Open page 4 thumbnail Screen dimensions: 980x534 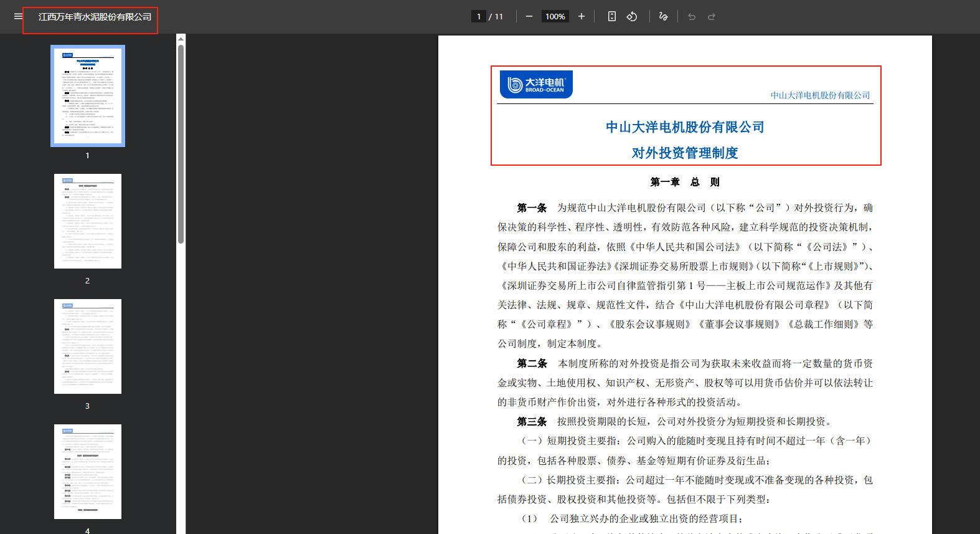pyautogui.click(x=88, y=472)
